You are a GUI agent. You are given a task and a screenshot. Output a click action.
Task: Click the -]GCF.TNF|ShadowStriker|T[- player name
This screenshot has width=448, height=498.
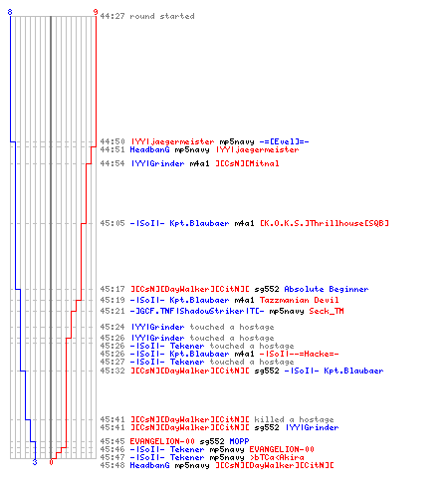click(197, 311)
